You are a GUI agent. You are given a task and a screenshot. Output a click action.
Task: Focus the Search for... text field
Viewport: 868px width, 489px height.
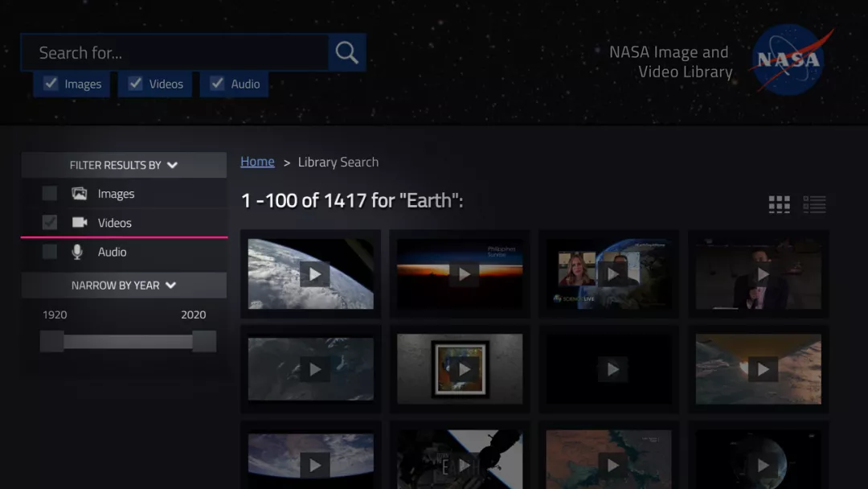(x=175, y=52)
